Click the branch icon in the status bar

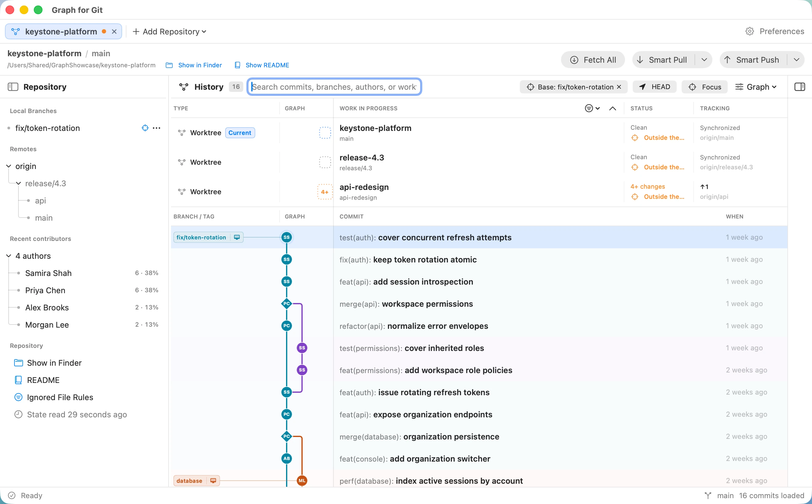point(708,496)
